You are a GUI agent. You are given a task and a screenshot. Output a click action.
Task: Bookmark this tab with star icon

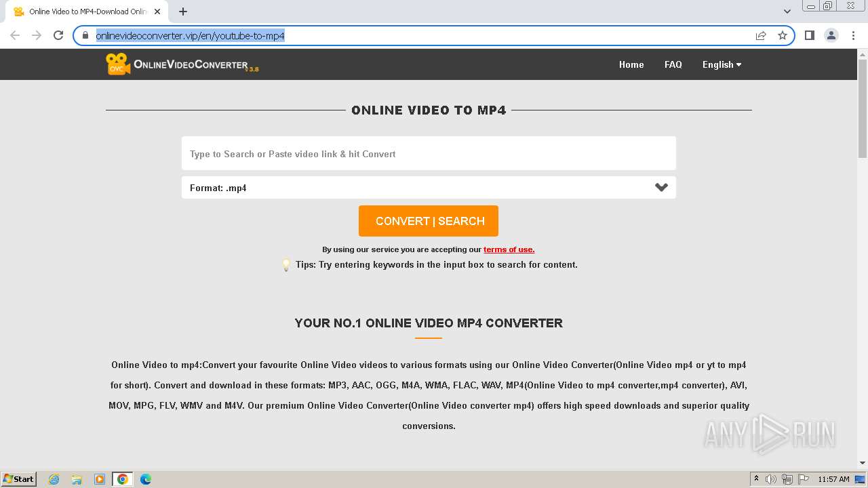783,35
